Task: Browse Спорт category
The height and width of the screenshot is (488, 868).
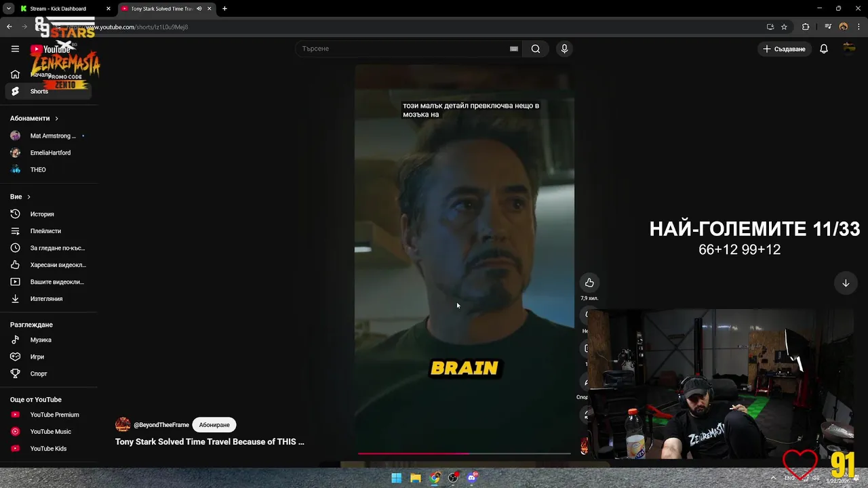Action: point(48,373)
